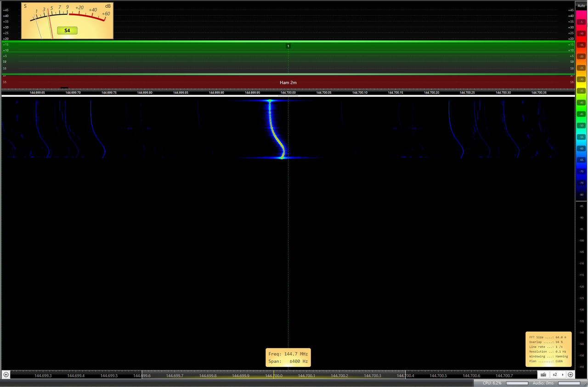The image size is (588, 387).
Task: Click the -155 label on dB scale
Action: coord(581,367)
